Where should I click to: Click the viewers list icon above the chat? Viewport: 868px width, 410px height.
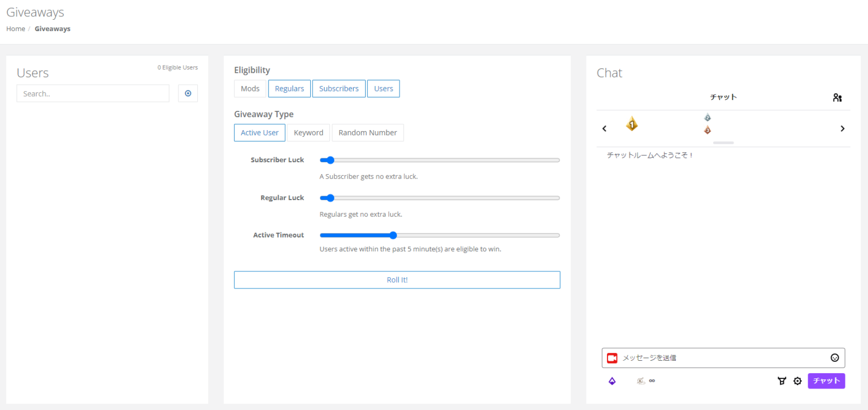coord(837,97)
